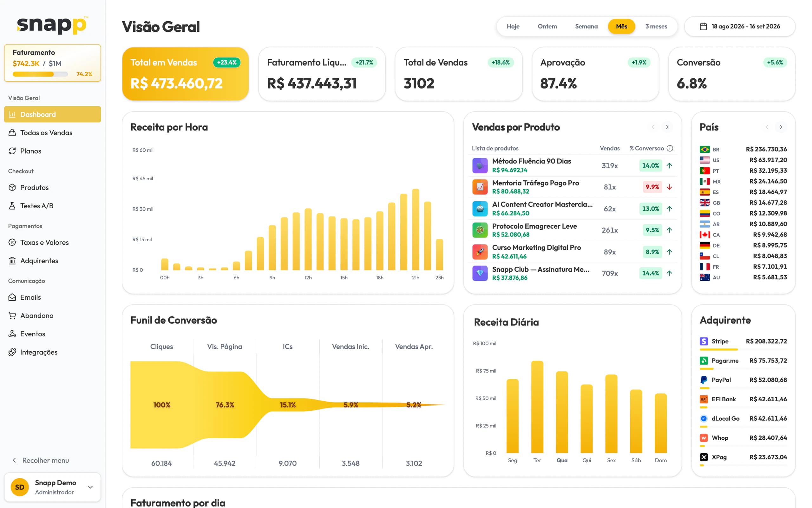
Task: Click the Eventos webhook icon
Action: click(x=12, y=334)
